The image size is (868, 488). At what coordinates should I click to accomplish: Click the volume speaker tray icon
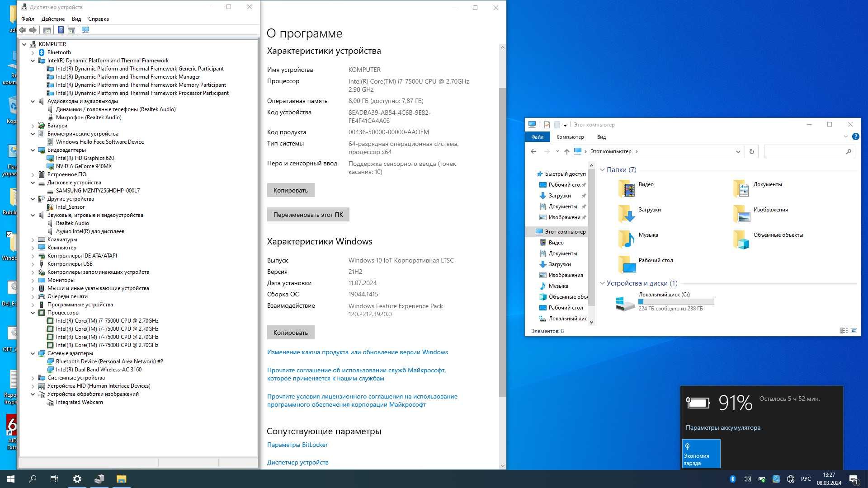[747, 479]
